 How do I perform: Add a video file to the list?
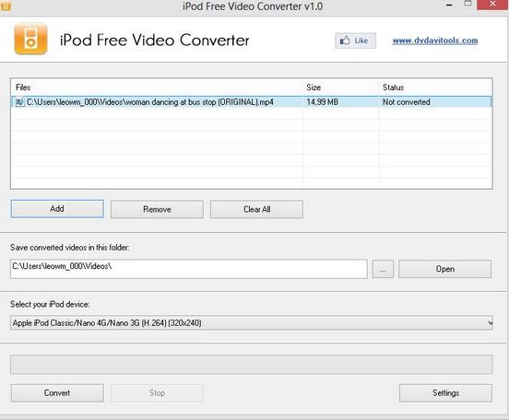pyautogui.click(x=57, y=209)
